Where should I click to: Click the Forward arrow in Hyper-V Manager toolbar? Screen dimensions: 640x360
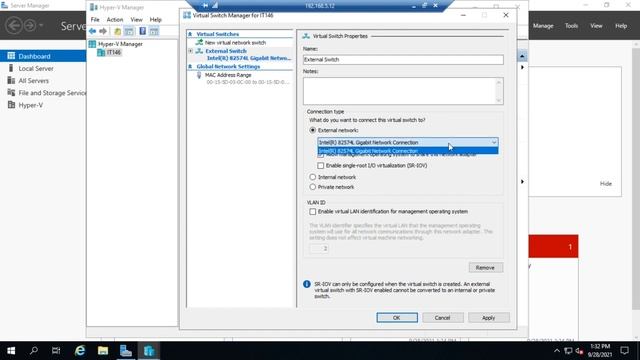[x=103, y=31]
